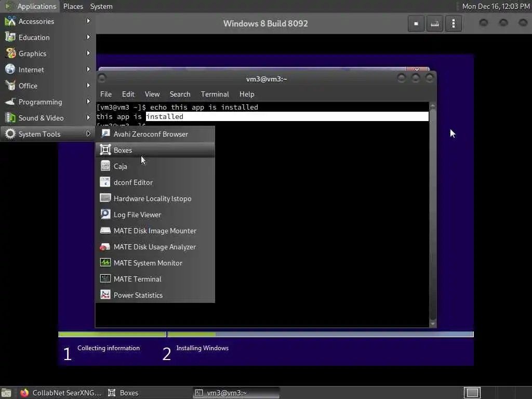Click the Internet globe icon
The width and height of the screenshot is (532, 399).
pos(10,69)
